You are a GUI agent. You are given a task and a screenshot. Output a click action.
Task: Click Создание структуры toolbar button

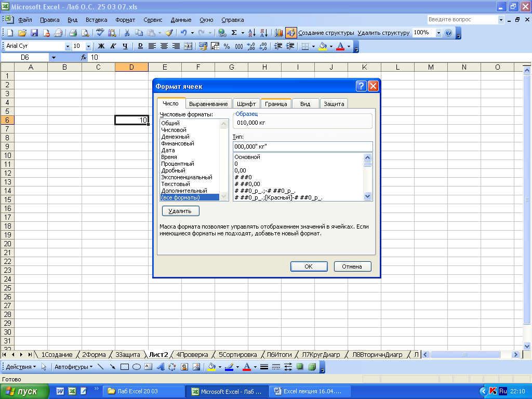(x=326, y=33)
